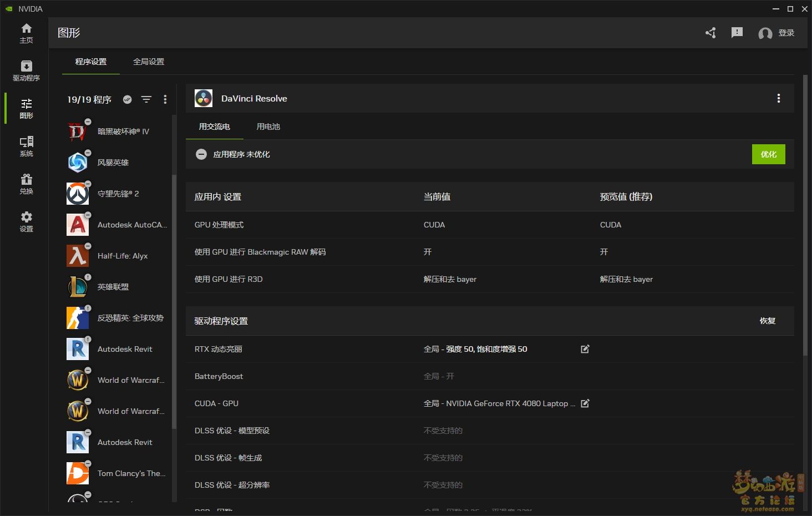Select 守望先锋 2 game icon
The width and height of the screenshot is (812, 516).
[78, 194]
